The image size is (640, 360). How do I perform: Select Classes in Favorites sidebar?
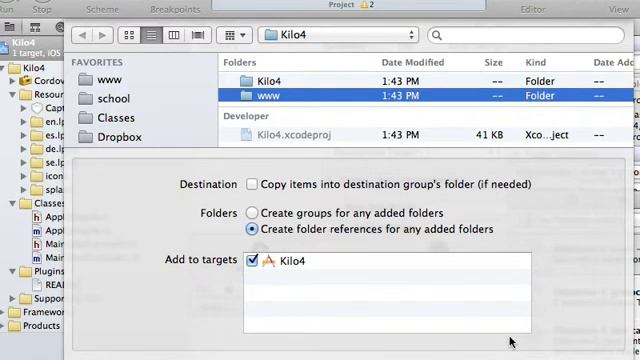tap(107, 118)
